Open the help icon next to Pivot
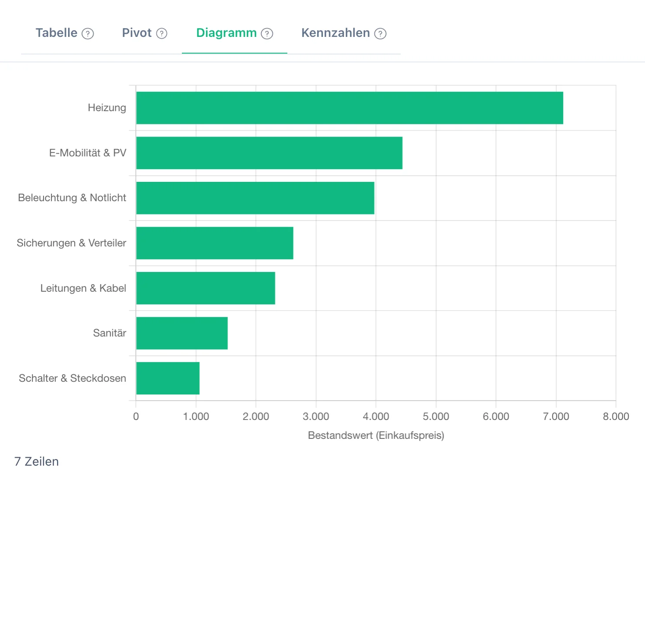 (x=162, y=33)
